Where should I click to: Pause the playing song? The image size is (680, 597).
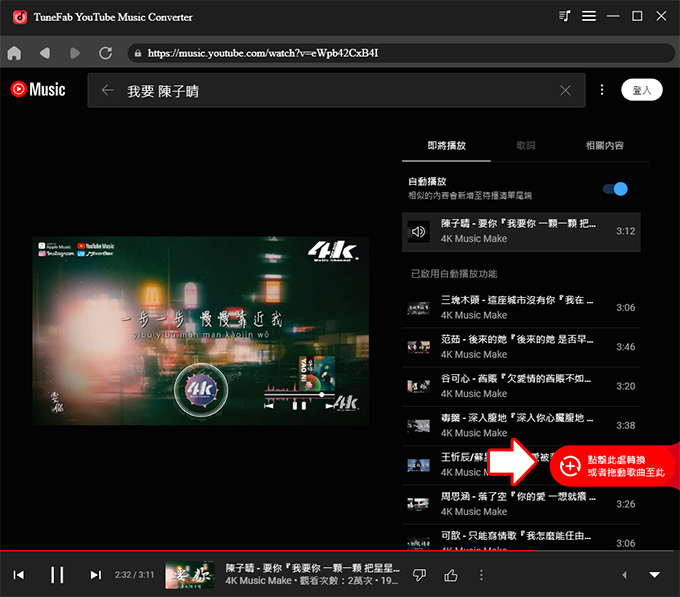pyautogui.click(x=57, y=575)
